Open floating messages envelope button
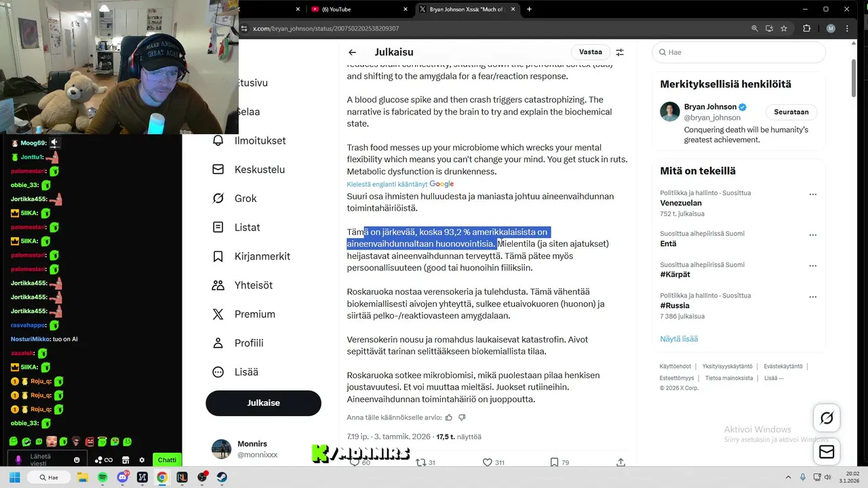Viewport: 868px width, 488px height. point(827,451)
